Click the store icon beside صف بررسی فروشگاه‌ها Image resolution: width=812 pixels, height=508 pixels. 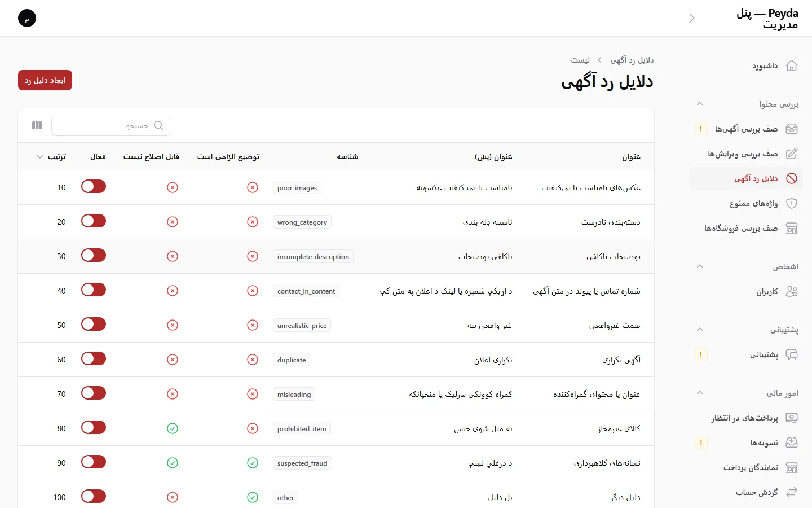792,229
